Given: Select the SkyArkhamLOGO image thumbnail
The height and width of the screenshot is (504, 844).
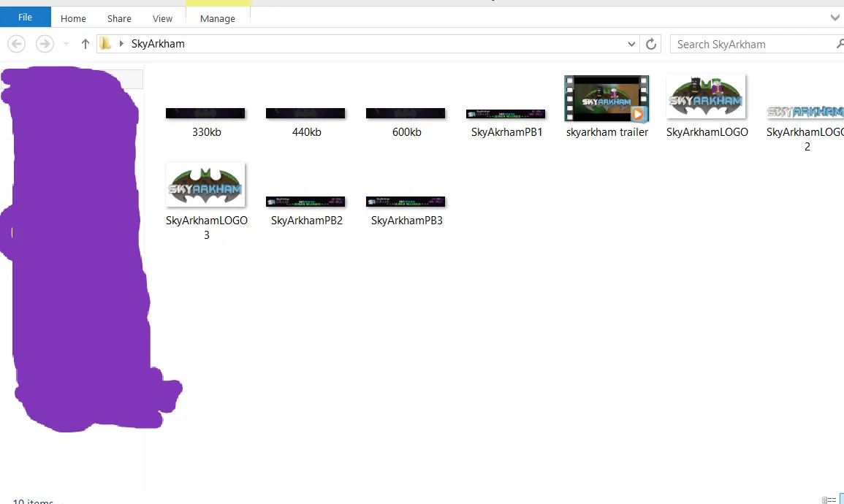Looking at the screenshot, I should [x=706, y=96].
